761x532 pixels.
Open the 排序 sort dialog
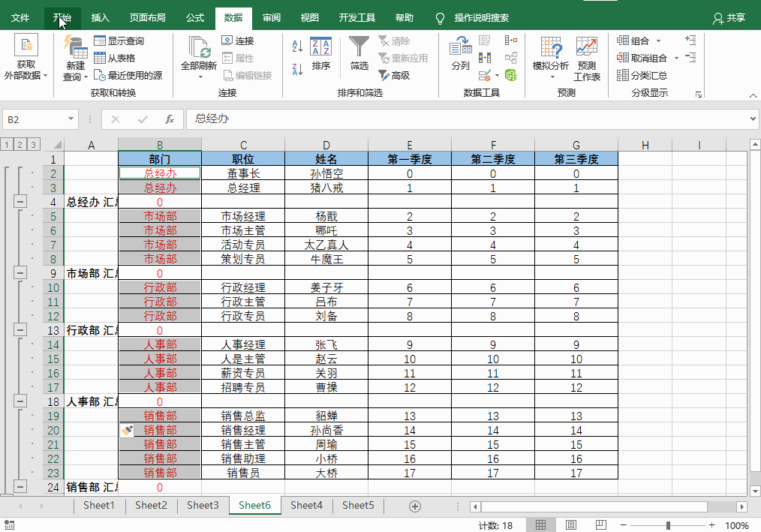click(320, 53)
